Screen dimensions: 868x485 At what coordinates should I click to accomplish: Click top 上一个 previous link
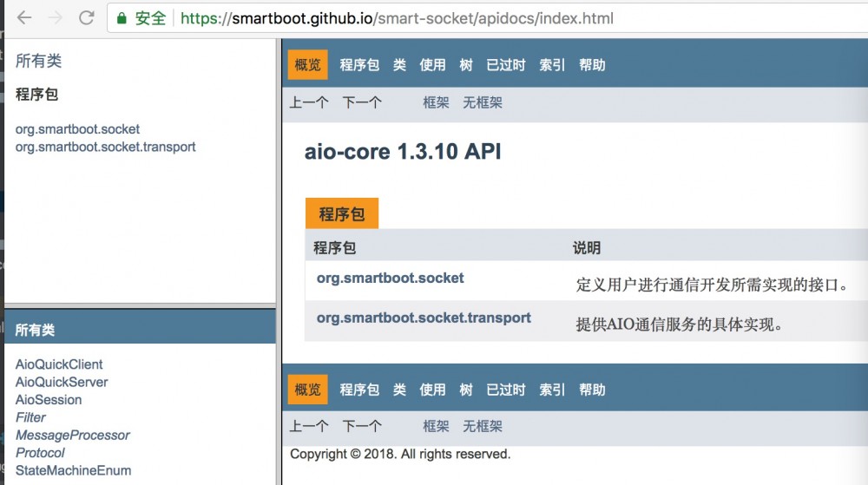click(309, 102)
